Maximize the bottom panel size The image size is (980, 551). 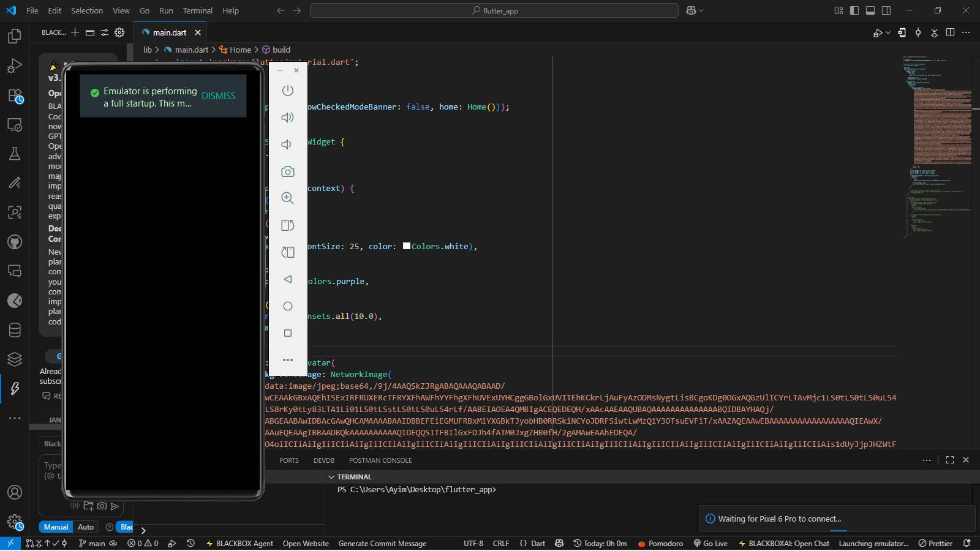[950, 460]
